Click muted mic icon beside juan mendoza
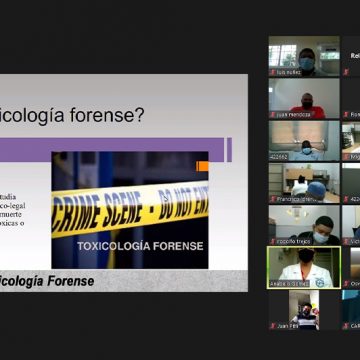360x360 pixels. [273, 115]
